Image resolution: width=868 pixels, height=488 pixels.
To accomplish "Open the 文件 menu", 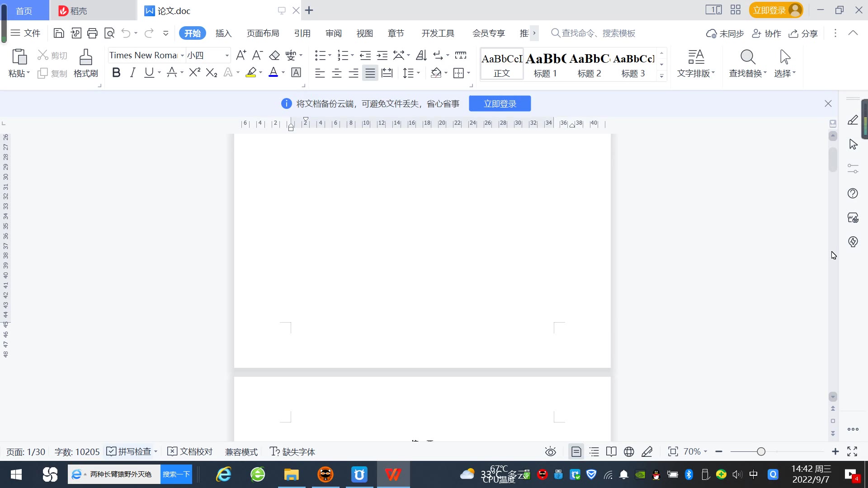I will pos(25,33).
